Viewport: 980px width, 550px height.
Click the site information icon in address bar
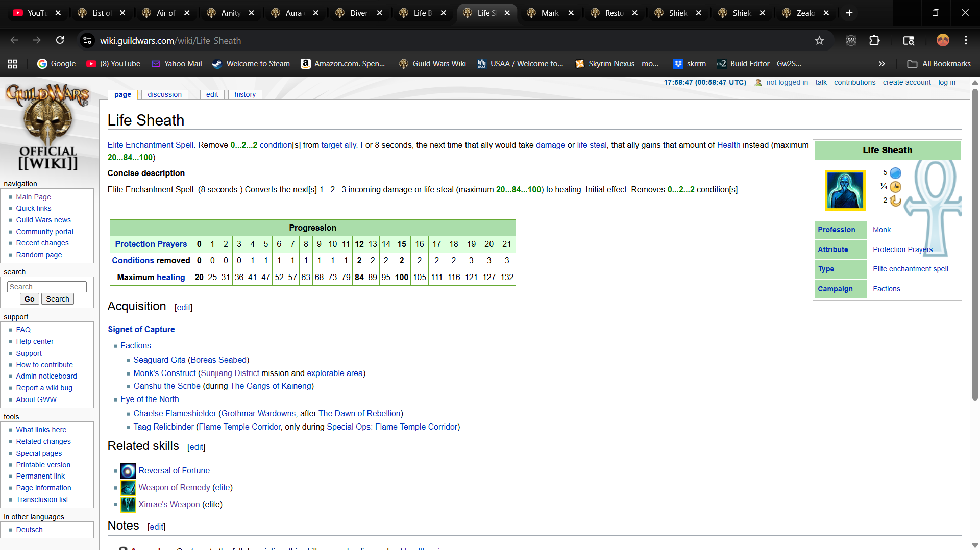[x=87, y=40]
